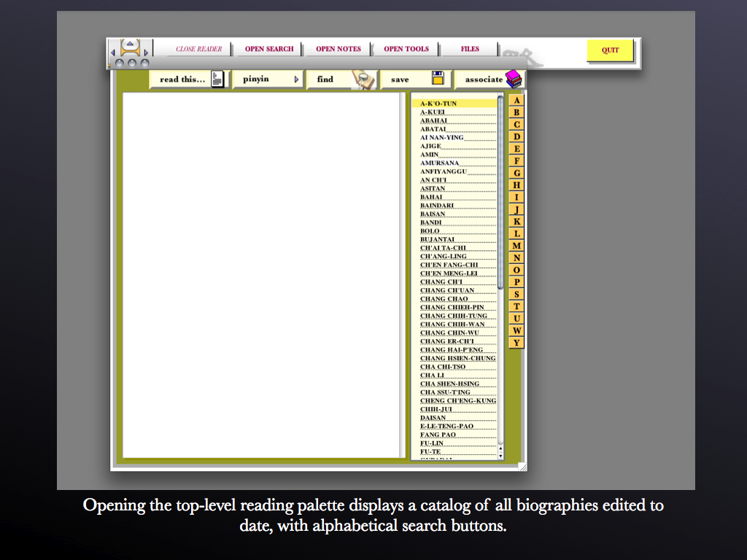Select the D alphabetical search button

click(x=516, y=136)
